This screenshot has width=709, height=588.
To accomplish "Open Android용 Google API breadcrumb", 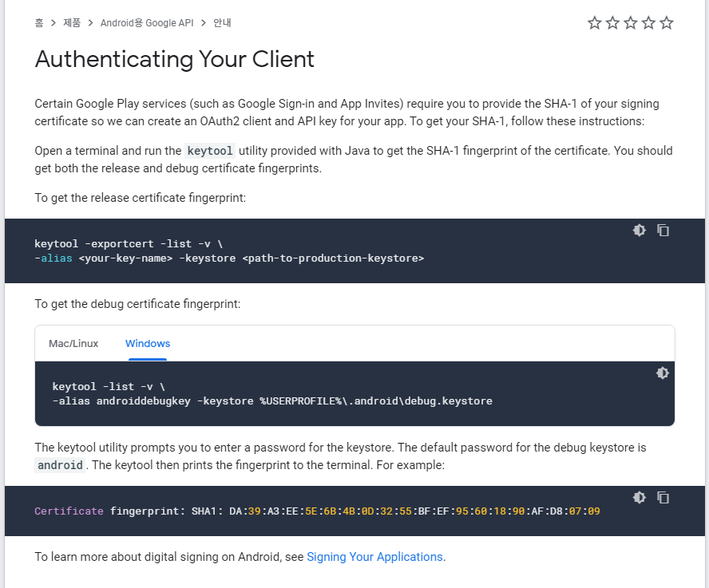I will pyautogui.click(x=147, y=22).
